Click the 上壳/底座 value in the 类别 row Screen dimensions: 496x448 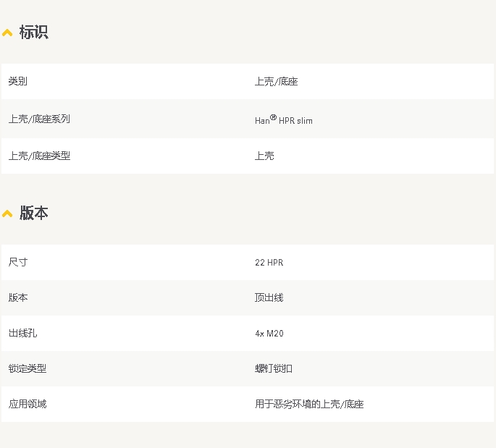coord(276,82)
